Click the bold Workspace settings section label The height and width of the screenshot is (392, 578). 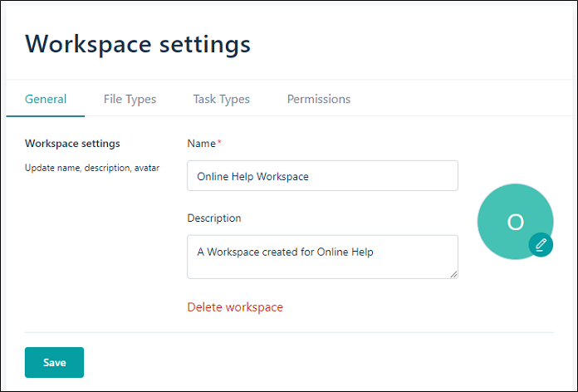click(x=72, y=144)
